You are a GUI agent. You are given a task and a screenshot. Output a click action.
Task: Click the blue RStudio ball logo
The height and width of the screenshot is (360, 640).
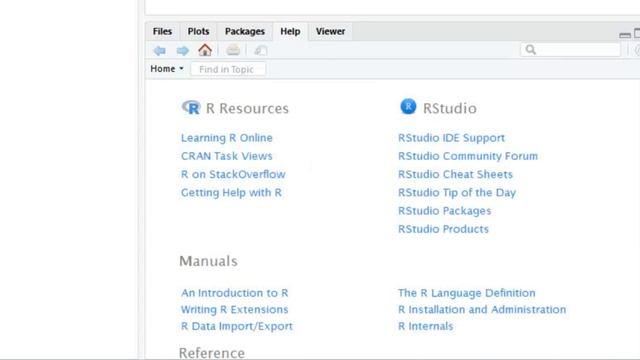[x=408, y=107]
